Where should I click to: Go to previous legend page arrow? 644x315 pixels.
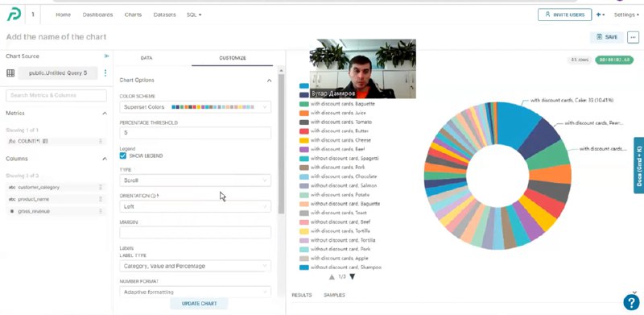(332, 277)
